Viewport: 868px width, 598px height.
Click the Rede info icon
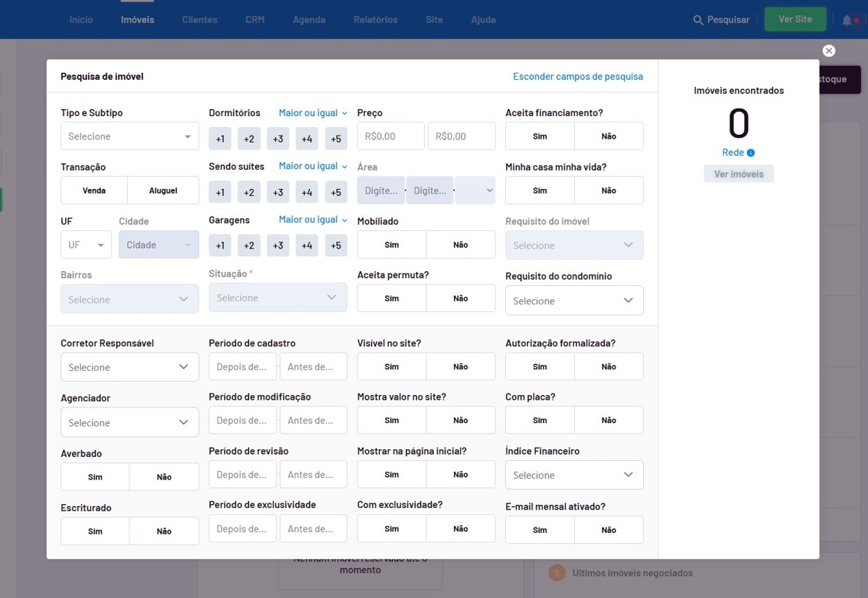tap(751, 153)
